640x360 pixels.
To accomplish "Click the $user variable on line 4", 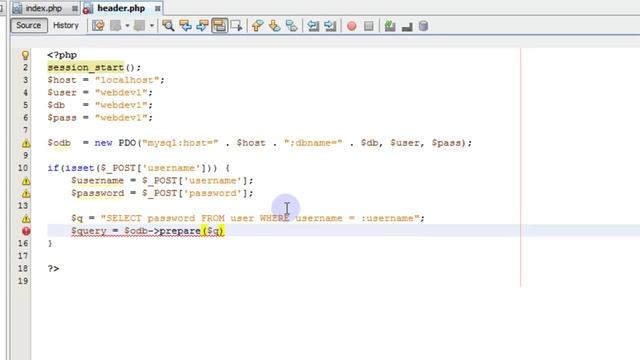I will click(62, 93).
